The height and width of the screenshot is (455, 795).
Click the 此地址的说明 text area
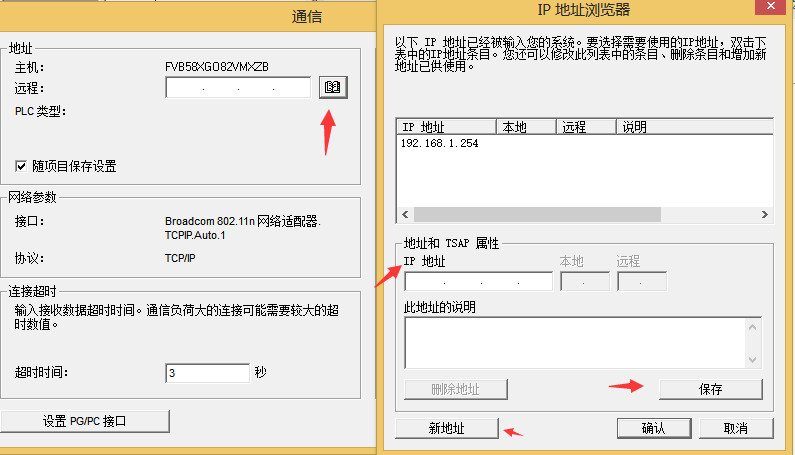[x=575, y=343]
